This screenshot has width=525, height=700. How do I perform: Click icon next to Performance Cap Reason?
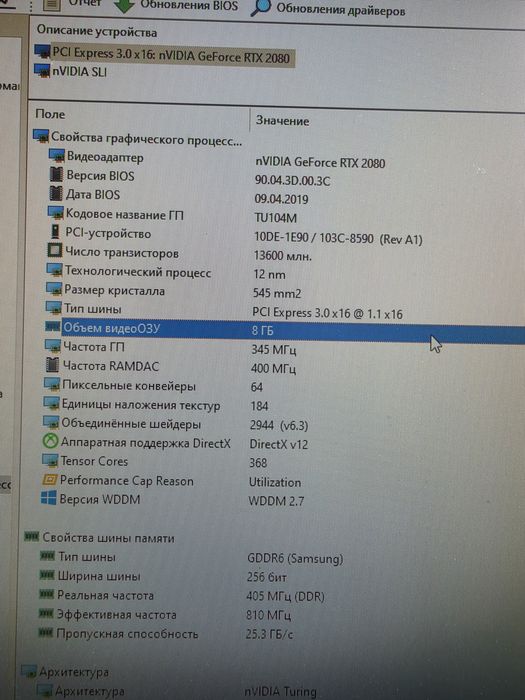click(50, 479)
